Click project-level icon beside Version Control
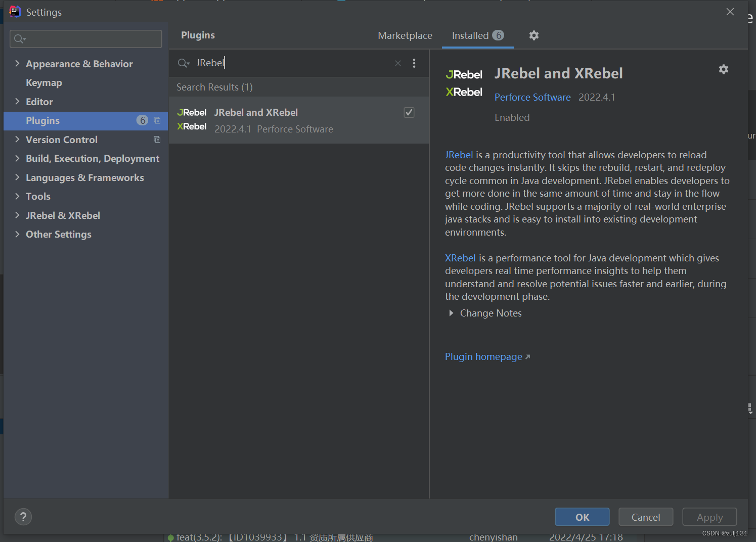 157,140
